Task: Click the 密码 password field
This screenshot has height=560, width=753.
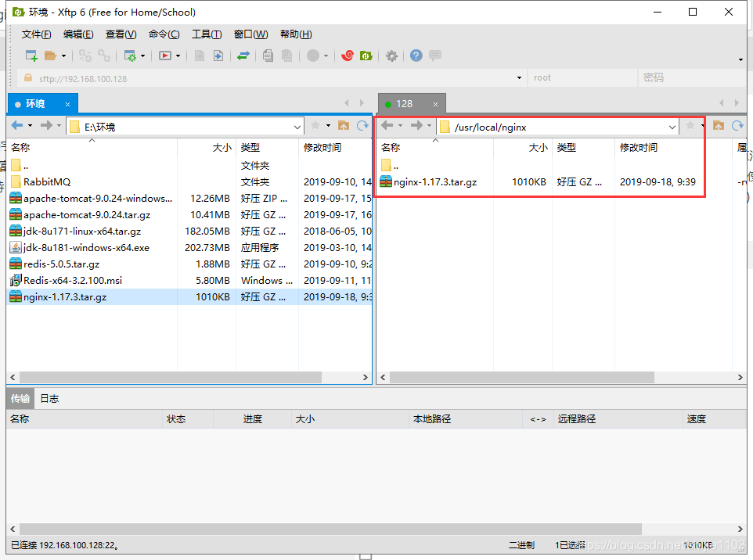Action: point(692,77)
